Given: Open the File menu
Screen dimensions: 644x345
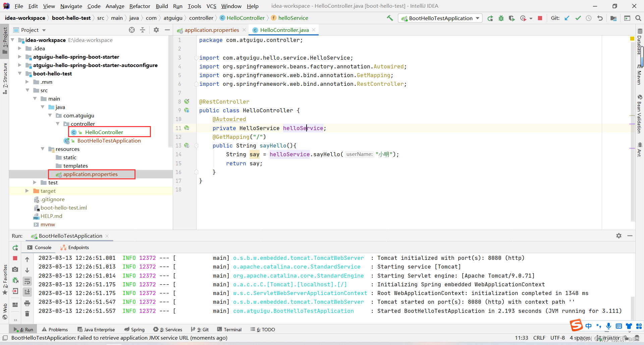Looking at the screenshot, I should [x=19, y=6].
